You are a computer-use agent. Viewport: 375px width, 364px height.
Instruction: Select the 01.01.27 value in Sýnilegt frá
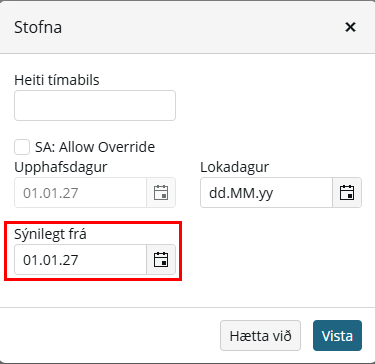click(51, 260)
